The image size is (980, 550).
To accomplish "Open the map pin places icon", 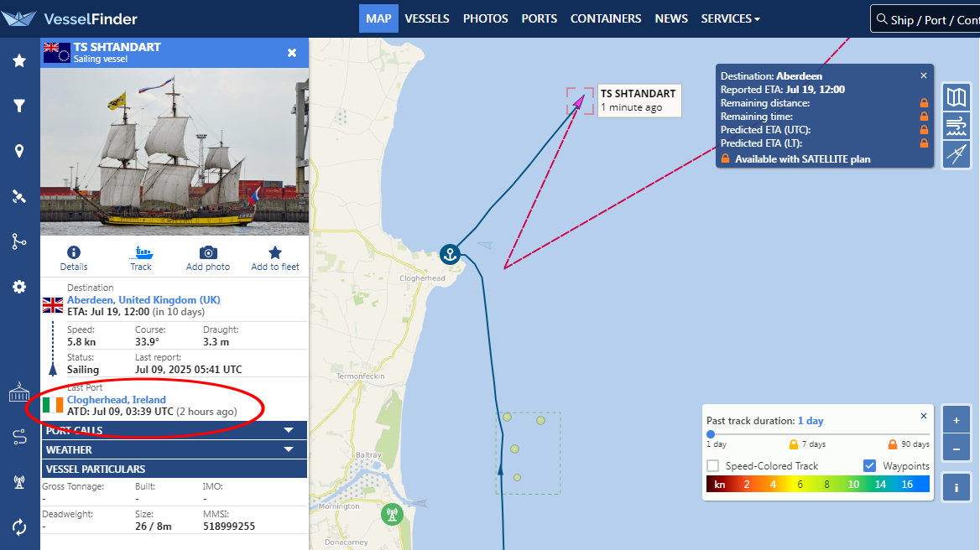I will [19, 151].
